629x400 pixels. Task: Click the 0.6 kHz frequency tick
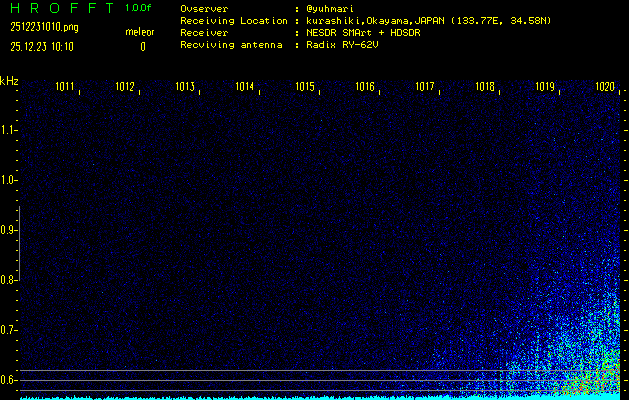[x=9, y=379]
